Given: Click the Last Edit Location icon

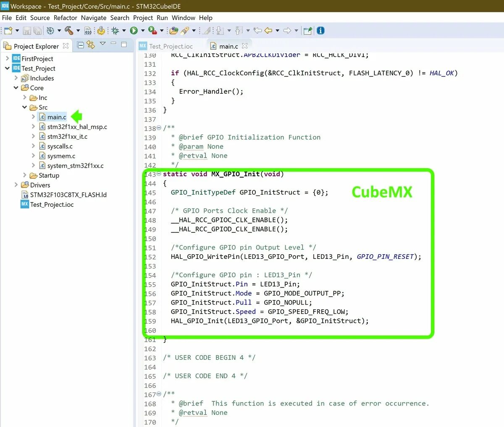Looking at the screenshot, I should (257, 31).
